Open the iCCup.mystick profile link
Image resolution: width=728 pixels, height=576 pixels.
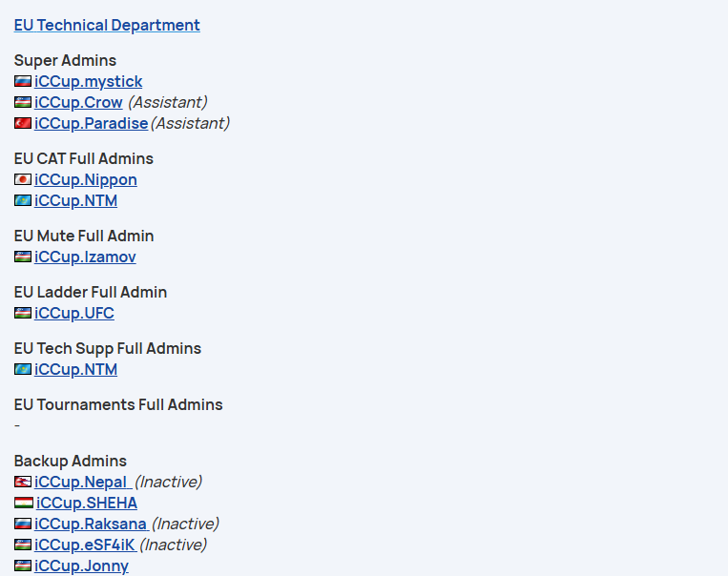(88, 81)
